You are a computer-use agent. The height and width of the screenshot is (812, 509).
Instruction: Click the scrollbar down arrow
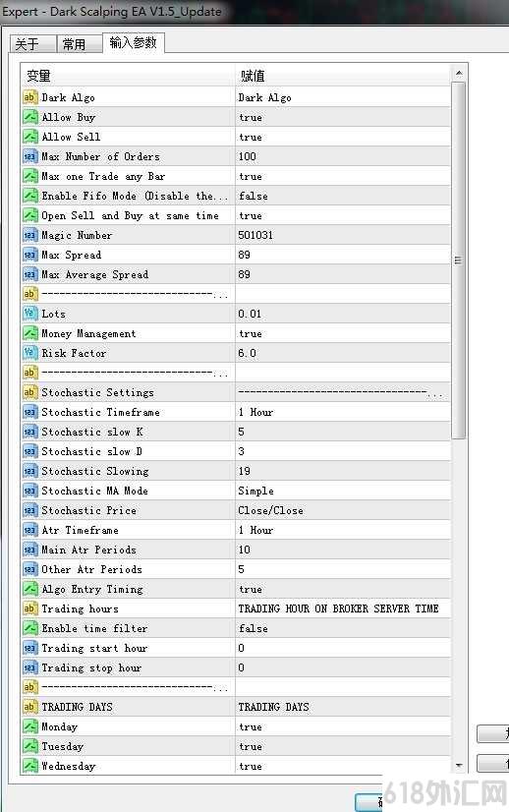pos(459,766)
